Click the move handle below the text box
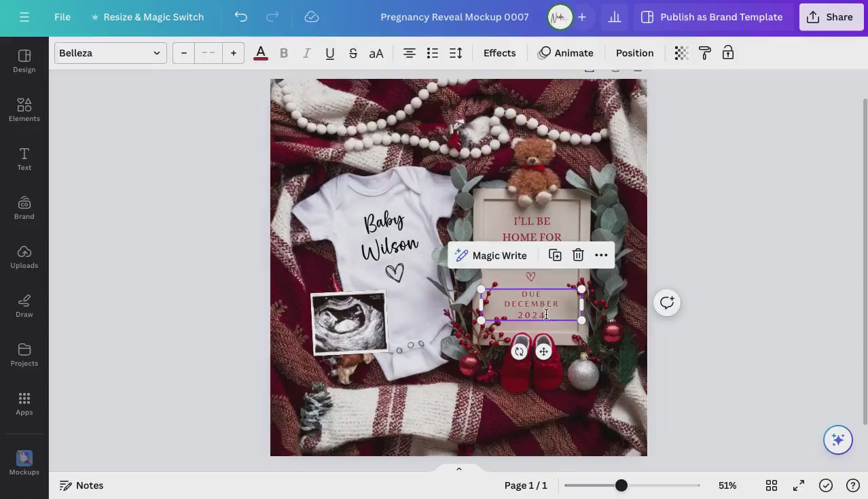This screenshot has height=499, width=868. [543, 351]
